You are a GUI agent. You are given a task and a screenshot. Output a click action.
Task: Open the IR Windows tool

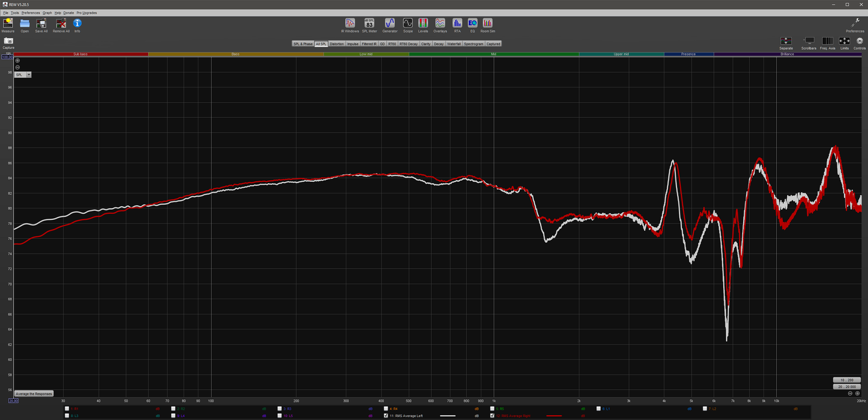point(350,23)
